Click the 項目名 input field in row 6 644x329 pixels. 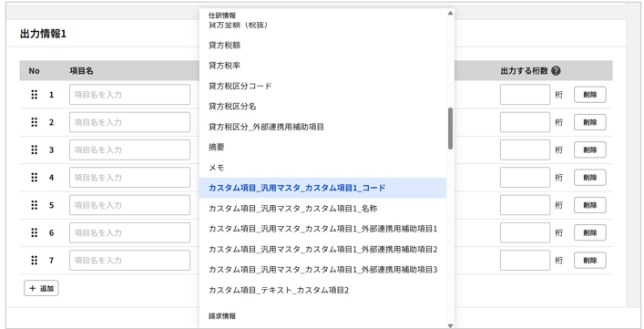(x=129, y=232)
